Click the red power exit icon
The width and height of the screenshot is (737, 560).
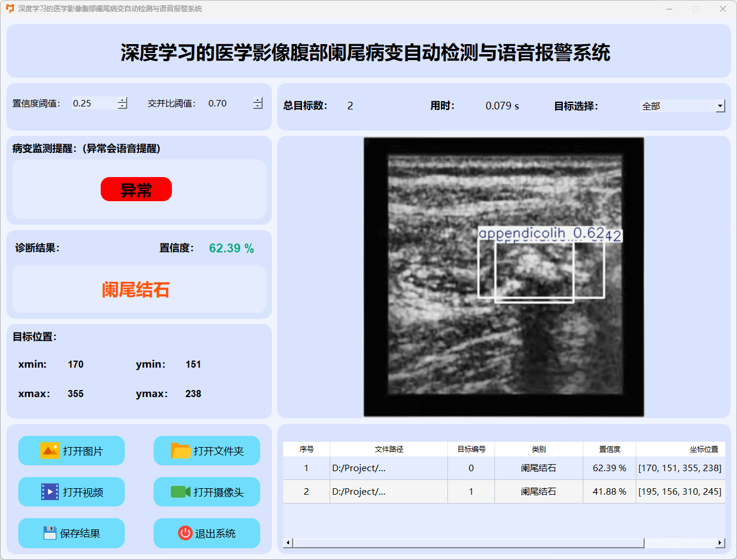point(185,533)
